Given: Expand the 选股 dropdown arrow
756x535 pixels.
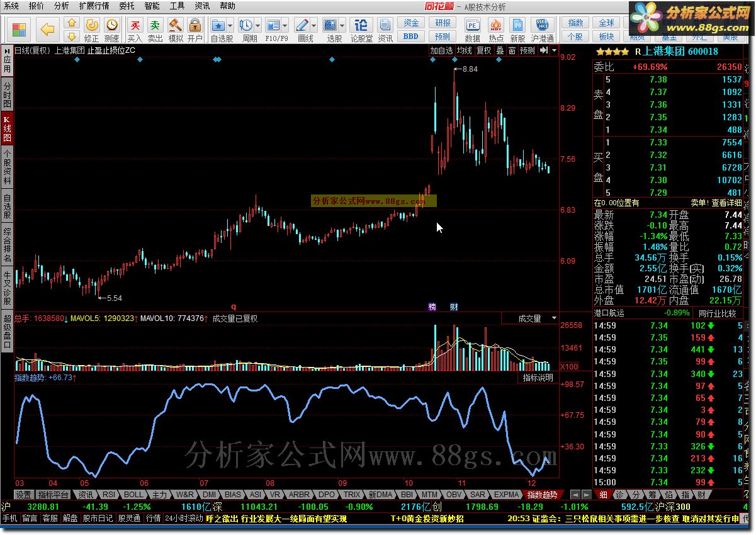Looking at the screenshot, I should click(x=342, y=26).
